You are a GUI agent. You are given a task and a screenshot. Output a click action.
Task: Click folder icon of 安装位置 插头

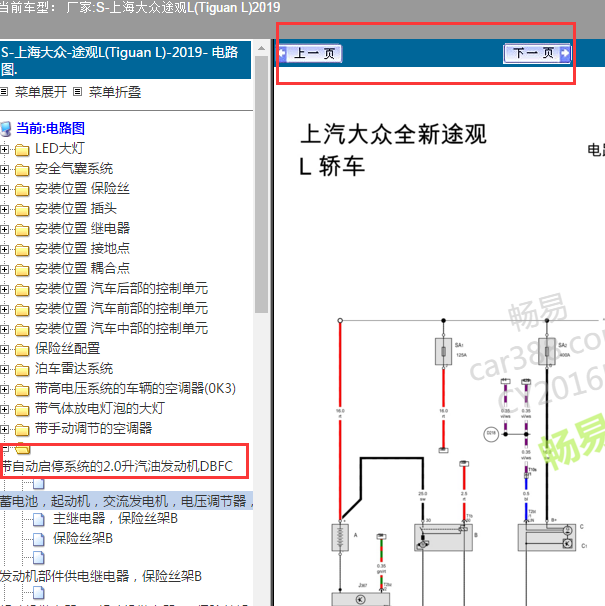tap(22, 210)
